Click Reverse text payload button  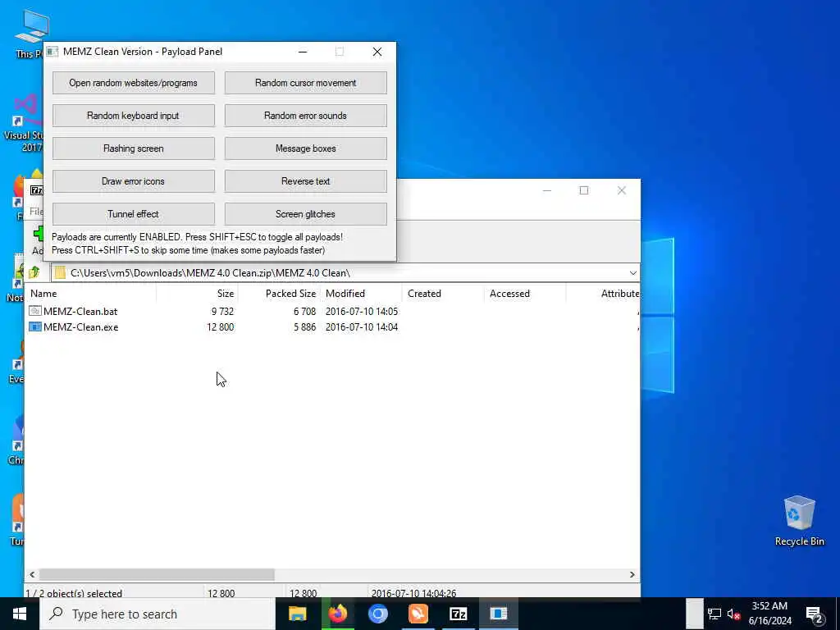pyautogui.click(x=305, y=181)
